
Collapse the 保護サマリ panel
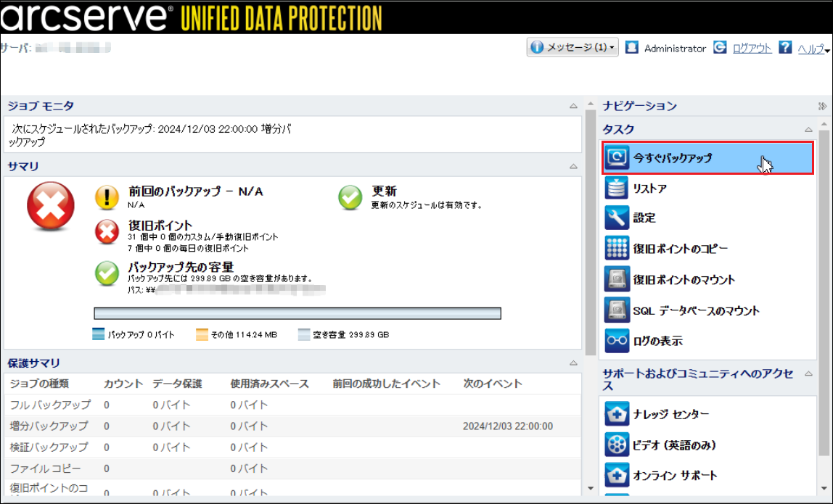pyautogui.click(x=573, y=363)
